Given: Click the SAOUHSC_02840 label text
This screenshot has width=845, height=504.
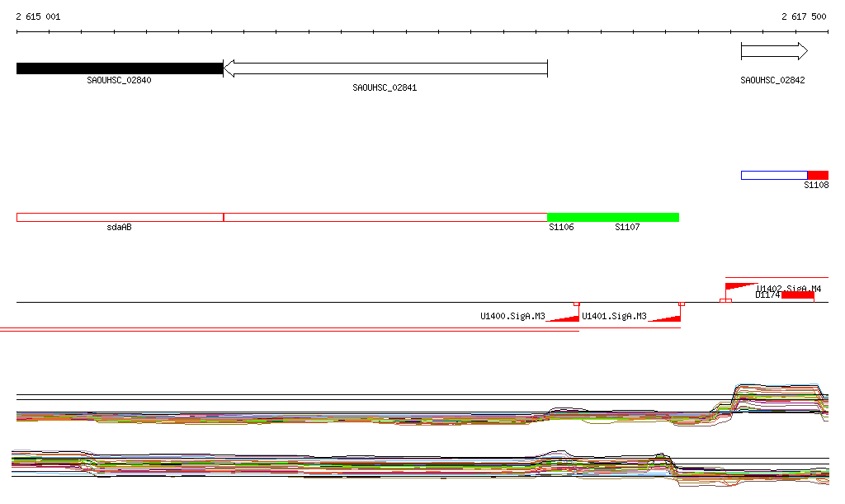Looking at the screenshot, I should (x=119, y=80).
